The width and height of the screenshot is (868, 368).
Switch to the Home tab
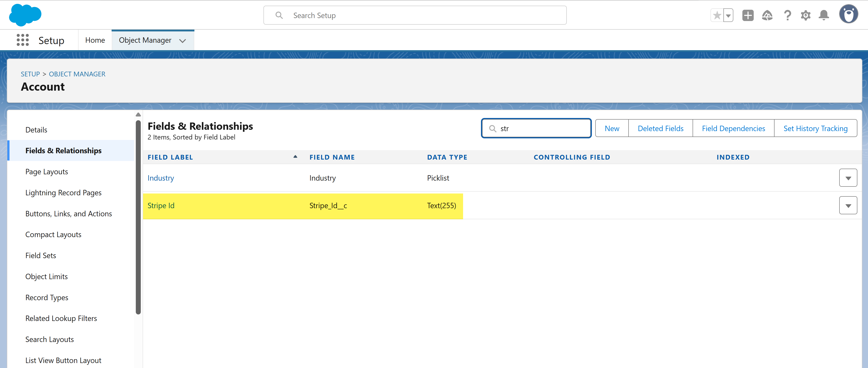[95, 40]
